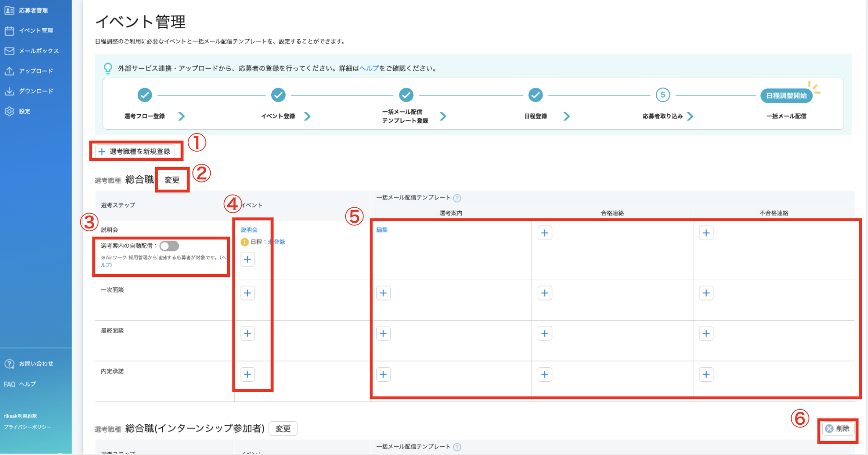Screen dimensions: 868x455
Task: Add 合格連絡 template for 一次面談
Action: (x=545, y=293)
